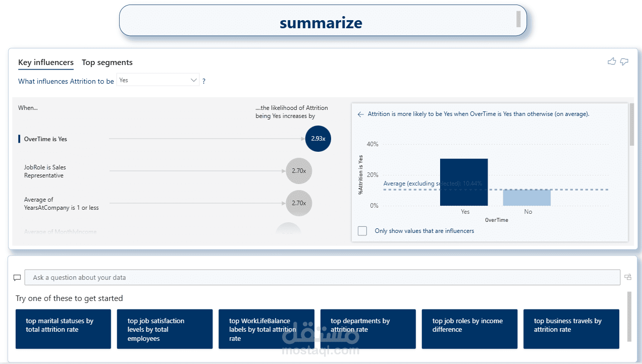Click the convert Q&A result icon
642x364 pixels.
pyautogui.click(x=628, y=277)
